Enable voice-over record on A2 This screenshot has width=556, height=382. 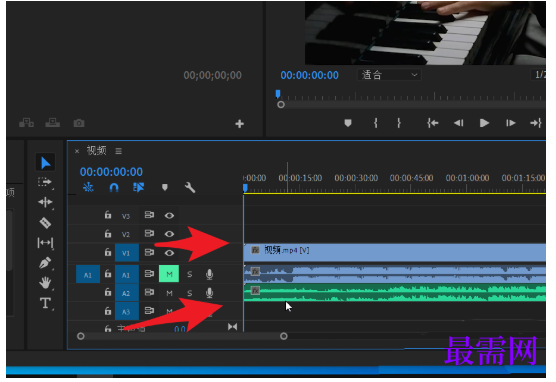point(210,293)
